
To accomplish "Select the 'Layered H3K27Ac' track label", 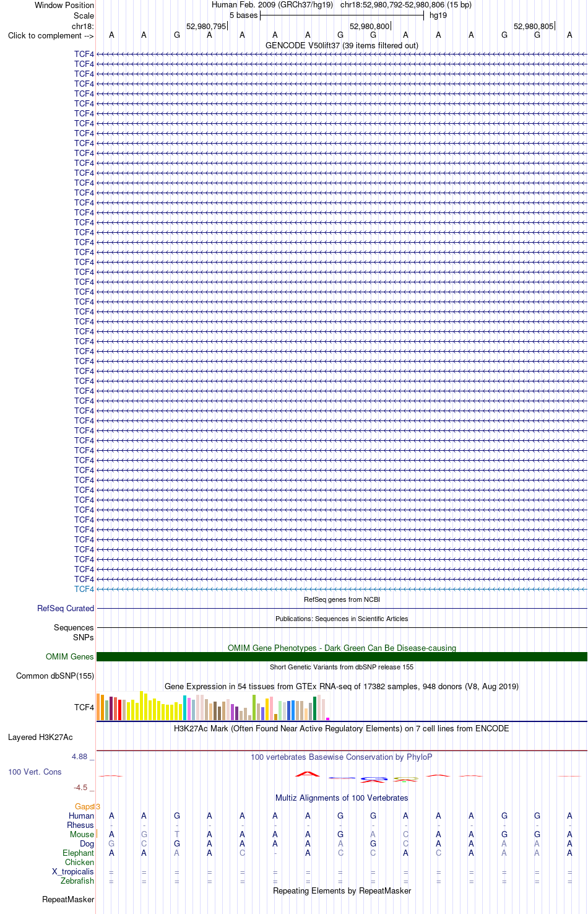I will (40, 737).
